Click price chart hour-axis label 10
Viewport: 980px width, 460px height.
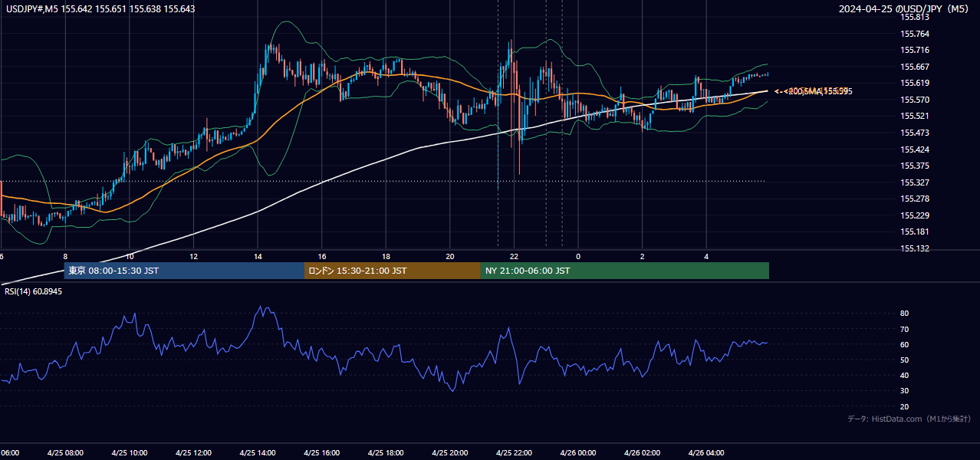[x=130, y=256]
